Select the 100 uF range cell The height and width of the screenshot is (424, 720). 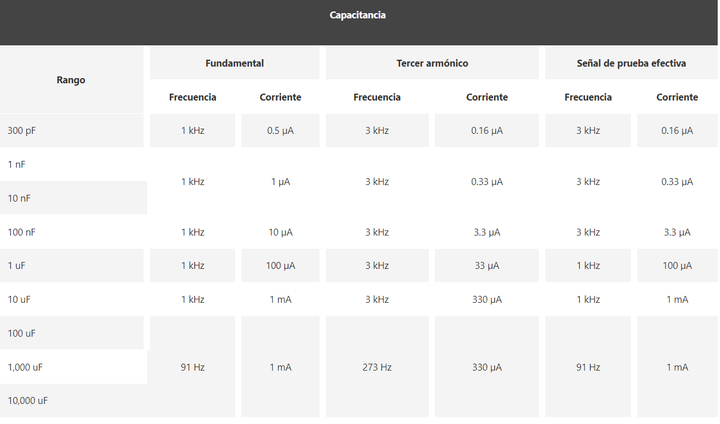click(x=23, y=333)
